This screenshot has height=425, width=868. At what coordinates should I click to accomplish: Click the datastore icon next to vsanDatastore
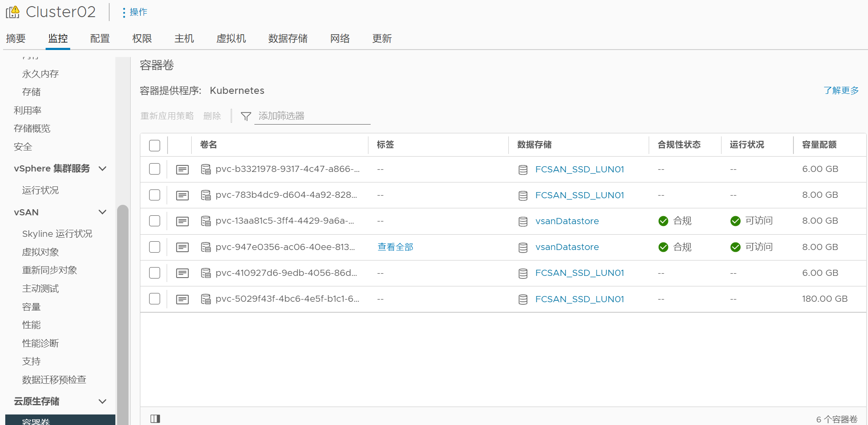pos(523,221)
